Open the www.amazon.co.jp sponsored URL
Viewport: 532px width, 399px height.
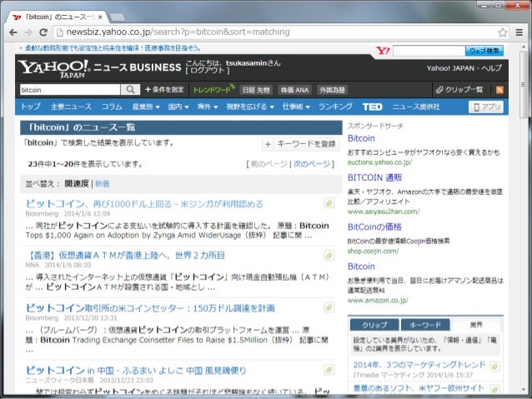(x=378, y=301)
